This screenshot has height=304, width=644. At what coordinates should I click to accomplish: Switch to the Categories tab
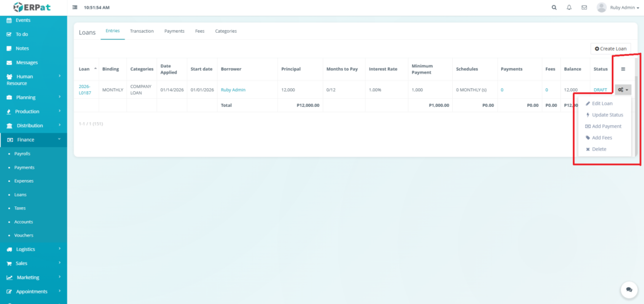(x=226, y=31)
